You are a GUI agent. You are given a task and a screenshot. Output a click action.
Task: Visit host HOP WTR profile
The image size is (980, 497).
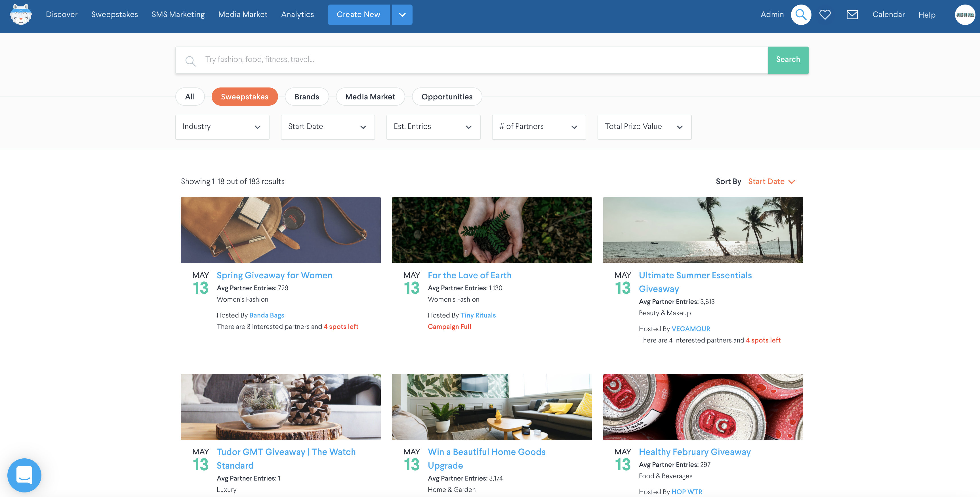click(x=687, y=492)
